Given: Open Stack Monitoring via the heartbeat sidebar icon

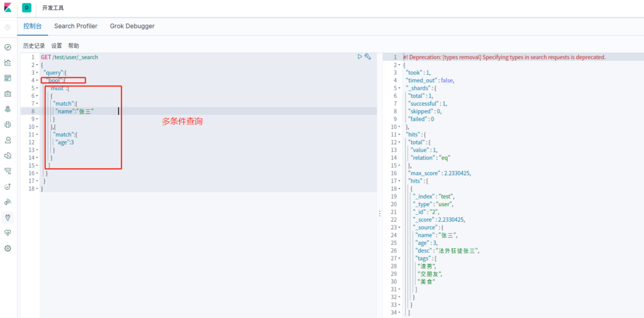Looking at the screenshot, I should (8, 233).
